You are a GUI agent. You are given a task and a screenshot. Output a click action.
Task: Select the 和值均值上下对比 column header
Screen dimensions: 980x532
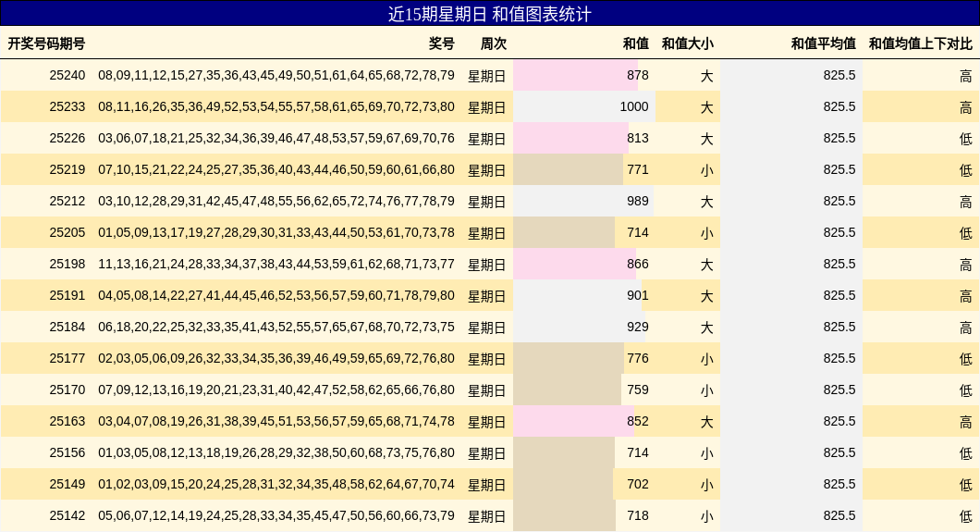tap(921, 43)
